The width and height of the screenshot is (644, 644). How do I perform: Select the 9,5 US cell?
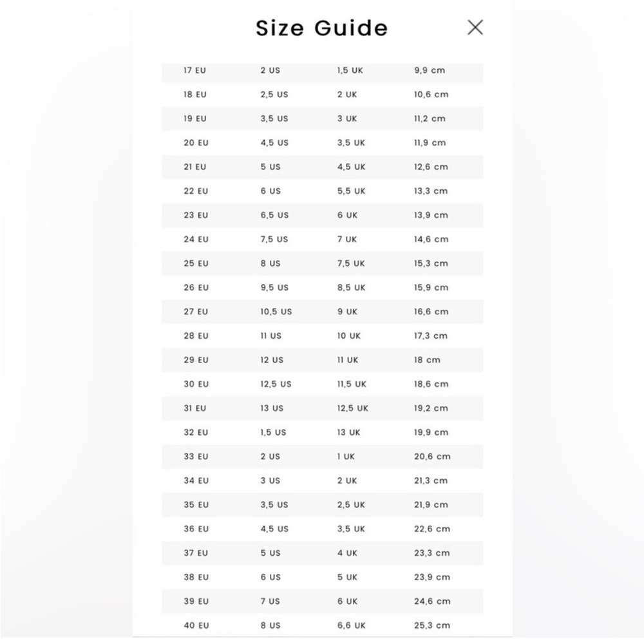pos(274,288)
